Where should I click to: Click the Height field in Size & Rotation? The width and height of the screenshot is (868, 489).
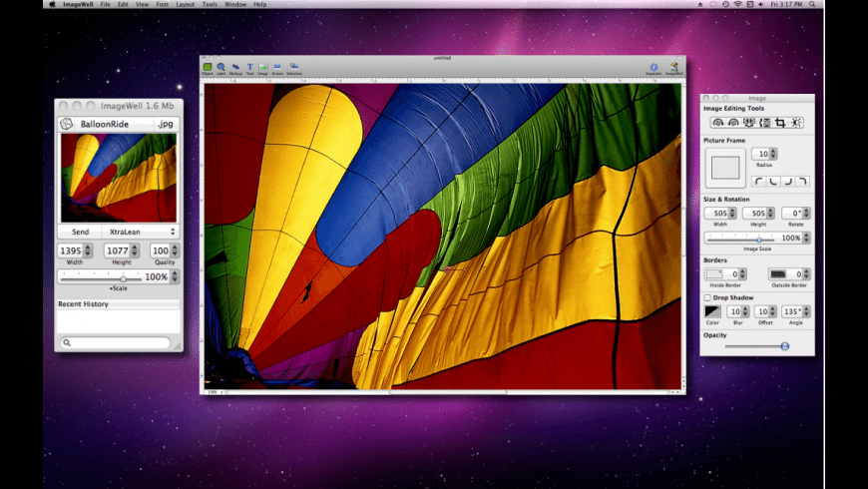755,214
